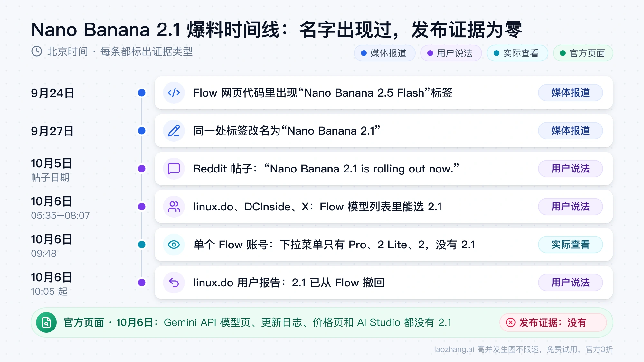Click the Reddit post quote text

(x=361, y=169)
